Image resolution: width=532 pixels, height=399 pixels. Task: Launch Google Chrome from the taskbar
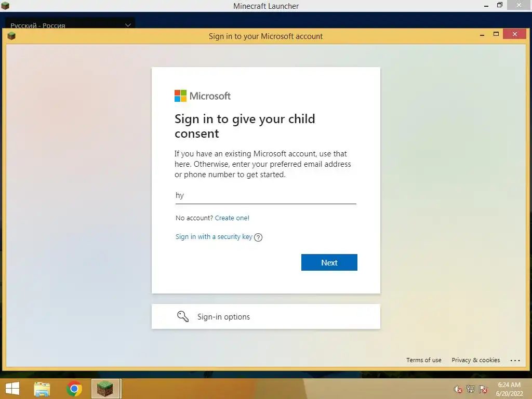tap(74, 389)
